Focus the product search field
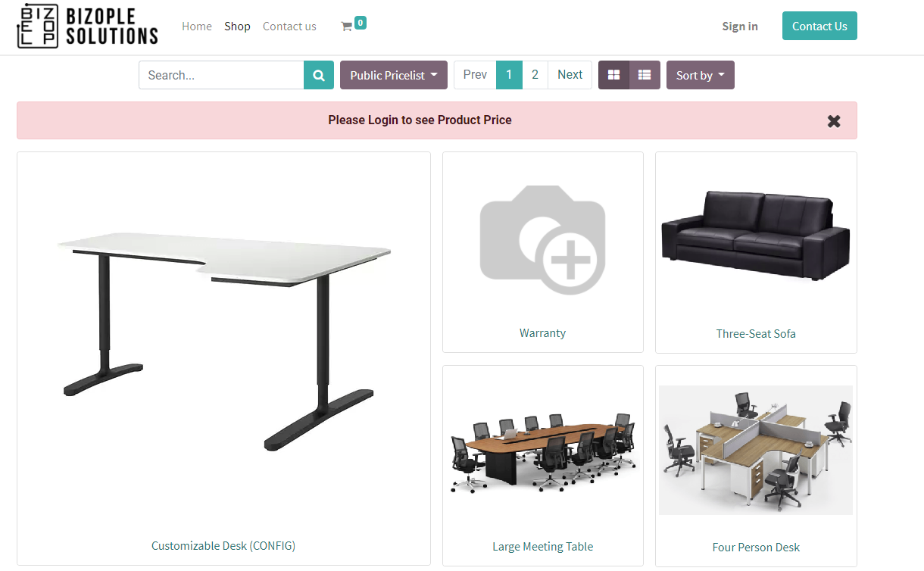This screenshot has height=571, width=924. 221,75
